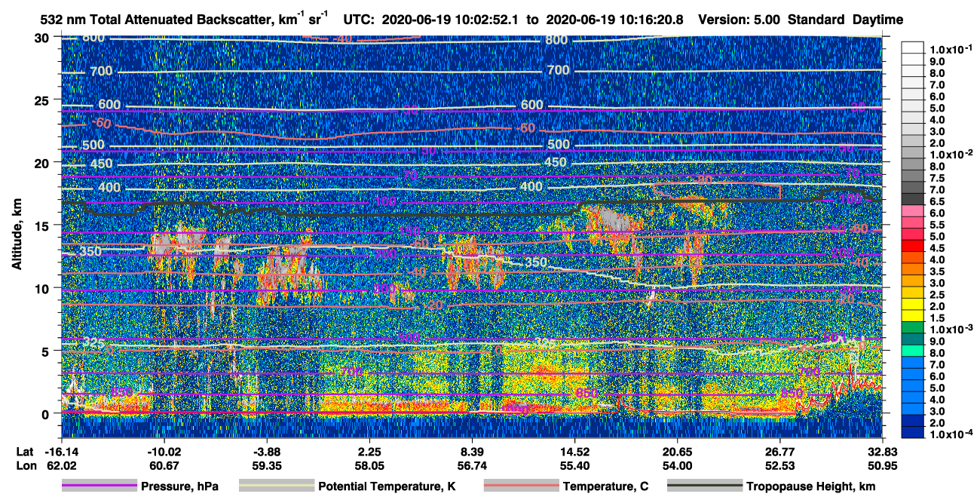Click the longitude value 56.74

[x=472, y=466]
